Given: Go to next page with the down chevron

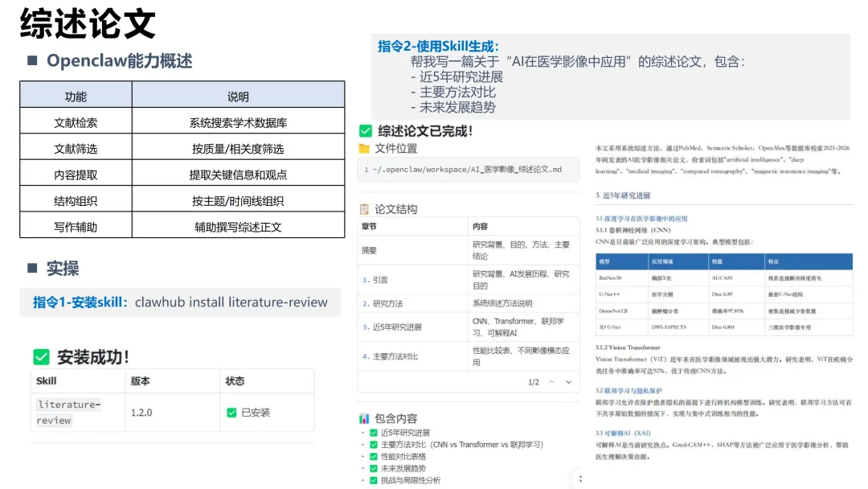Looking at the screenshot, I should pyautogui.click(x=568, y=382).
